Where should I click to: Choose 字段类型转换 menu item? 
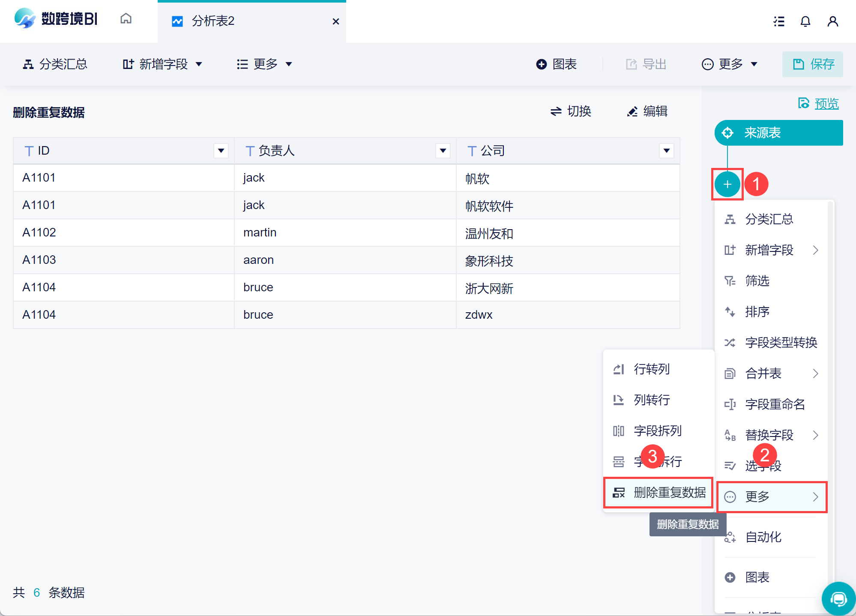click(771, 343)
